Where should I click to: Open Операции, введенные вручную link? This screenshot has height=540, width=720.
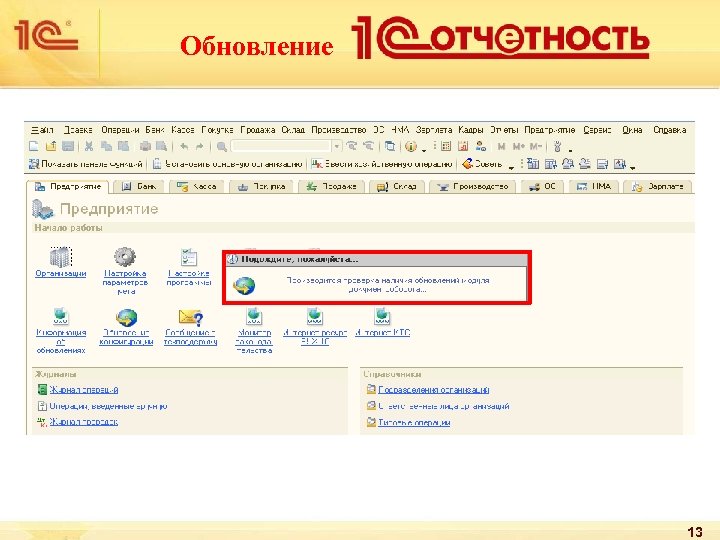point(108,406)
